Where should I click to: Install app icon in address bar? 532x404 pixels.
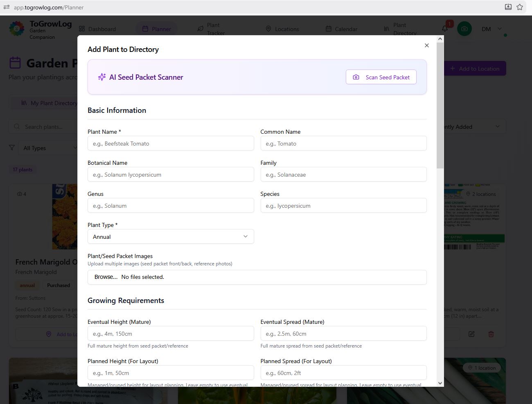tap(508, 7)
